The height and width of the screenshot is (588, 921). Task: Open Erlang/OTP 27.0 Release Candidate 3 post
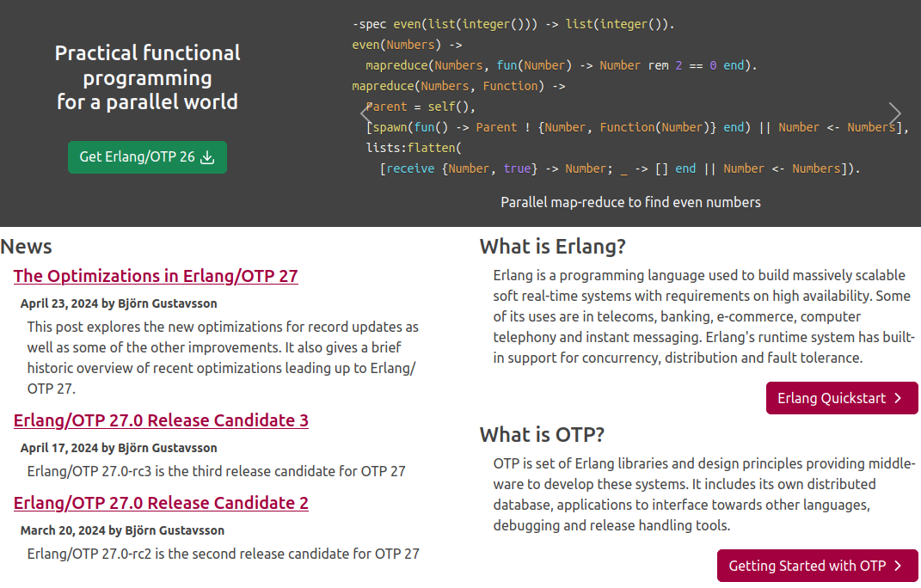tap(161, 420)
